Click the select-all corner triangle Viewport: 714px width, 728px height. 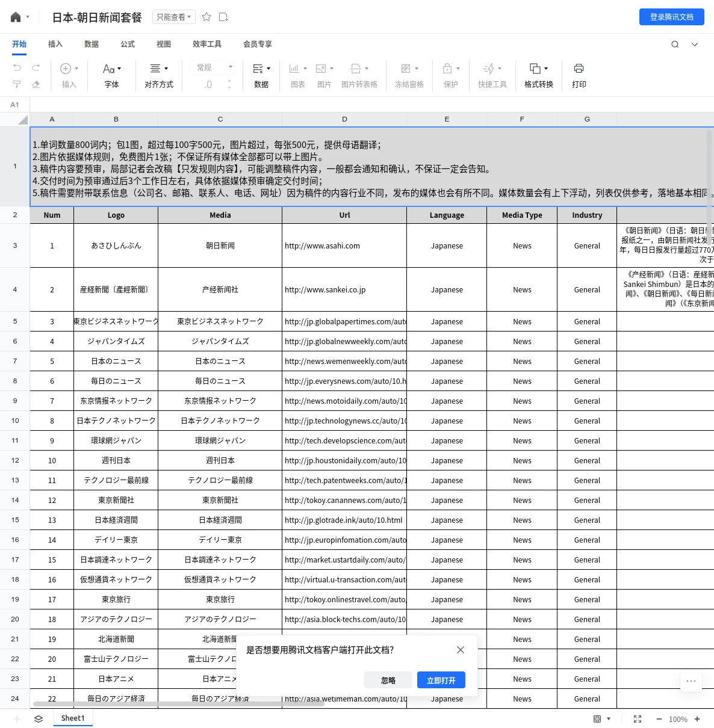(23, 119)
